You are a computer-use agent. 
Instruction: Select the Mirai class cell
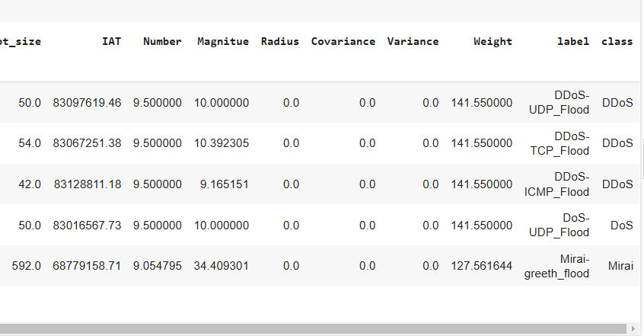point(620,266)
